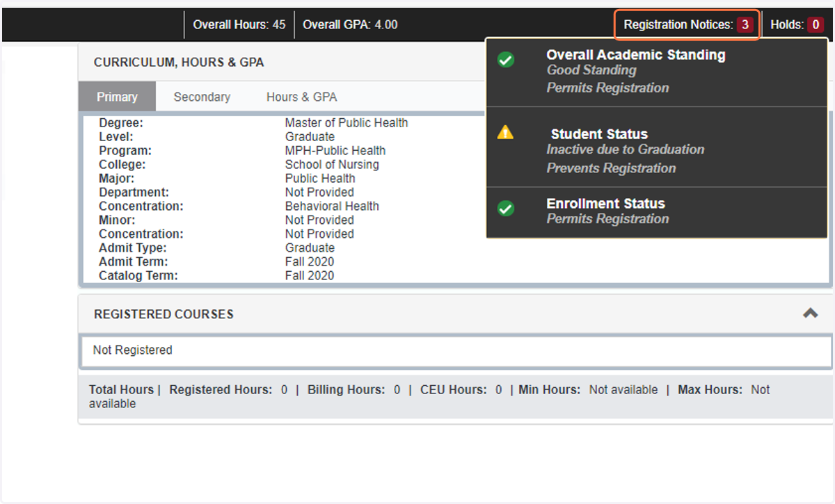Click the yellow warning icon beside Student Status
Image resolution: width=835 pixels, height=504 pixels.
tap(505, 132)
